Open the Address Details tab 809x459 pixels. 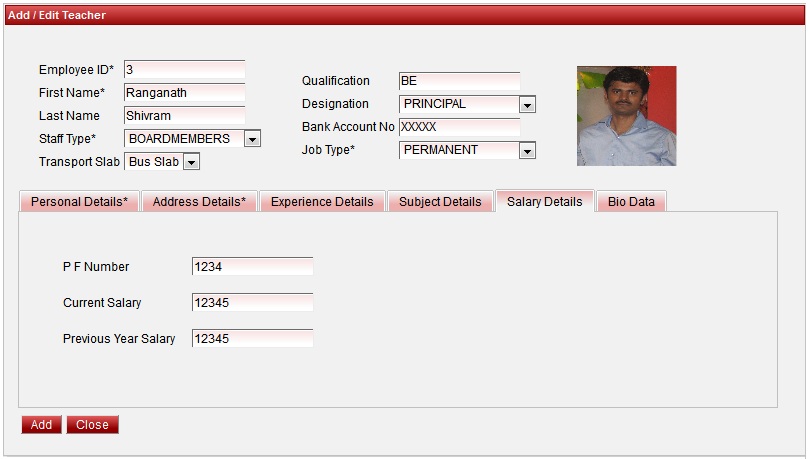199,202
